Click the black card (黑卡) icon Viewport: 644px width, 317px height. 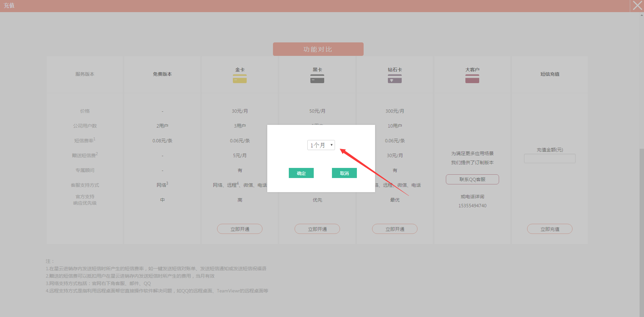point(317,79)
